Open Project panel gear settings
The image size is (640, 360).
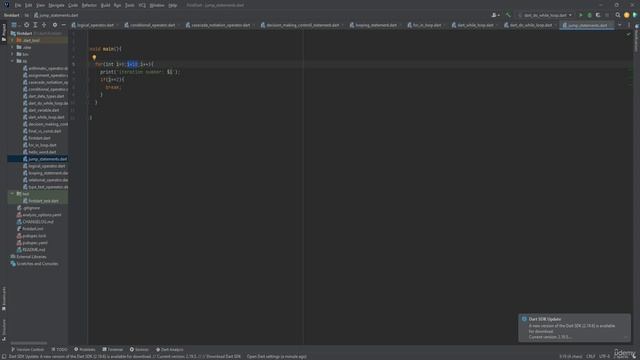click(55, 25)
